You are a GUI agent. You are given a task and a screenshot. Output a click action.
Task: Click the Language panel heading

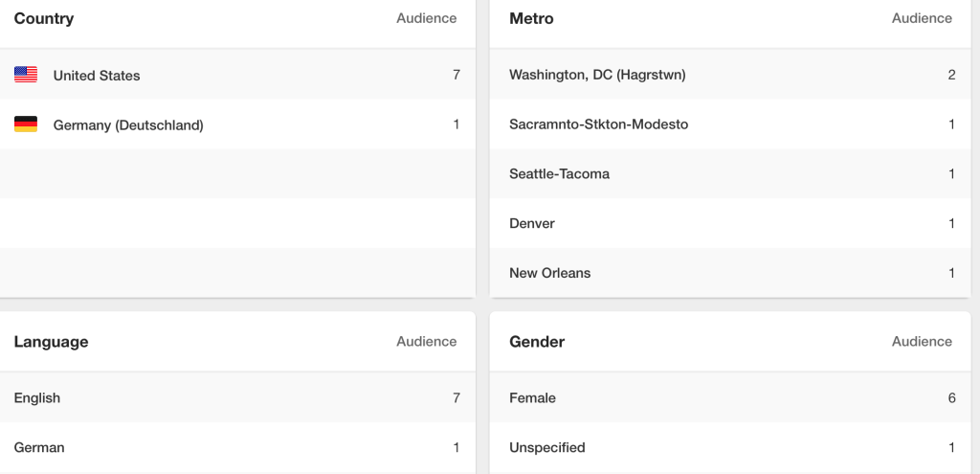pos(51,342)
